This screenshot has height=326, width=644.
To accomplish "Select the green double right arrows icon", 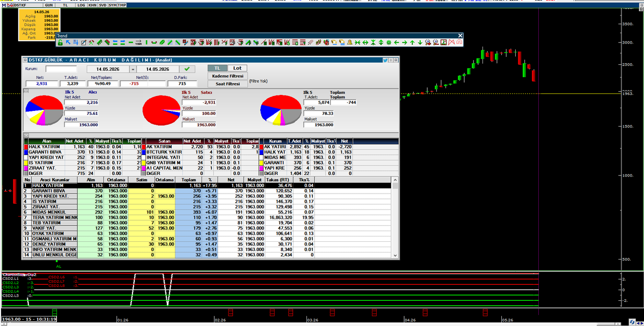I will (x=123, y=42).
